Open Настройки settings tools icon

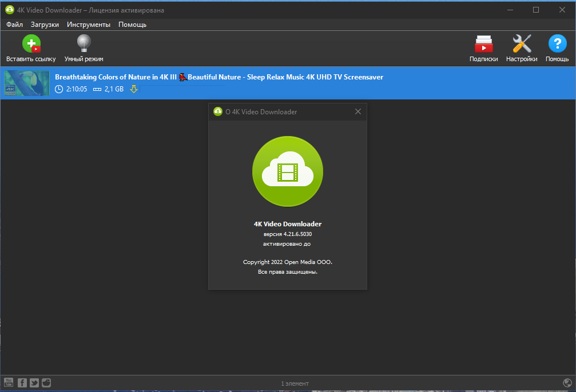pyautogui.click(x=522, y=43)
